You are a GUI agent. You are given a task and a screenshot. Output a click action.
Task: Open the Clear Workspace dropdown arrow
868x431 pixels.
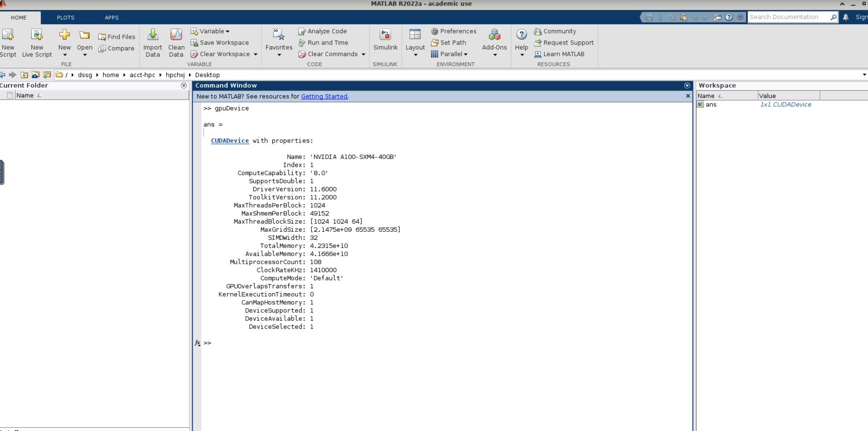(x=256, y=54)
